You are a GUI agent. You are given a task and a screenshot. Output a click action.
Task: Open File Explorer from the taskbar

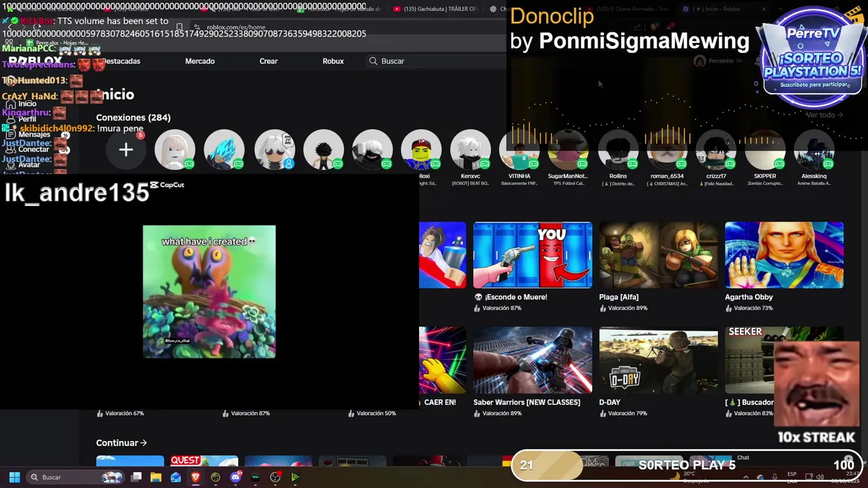156,477
